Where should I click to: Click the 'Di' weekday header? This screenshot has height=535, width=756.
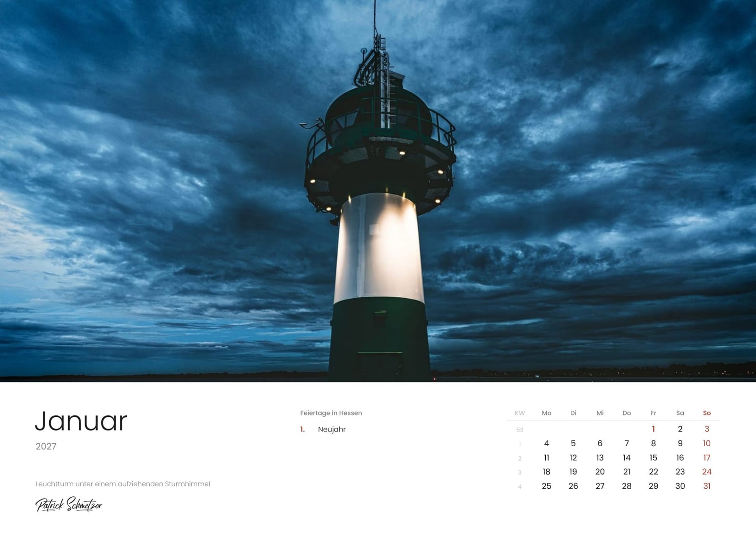point(573,413)
